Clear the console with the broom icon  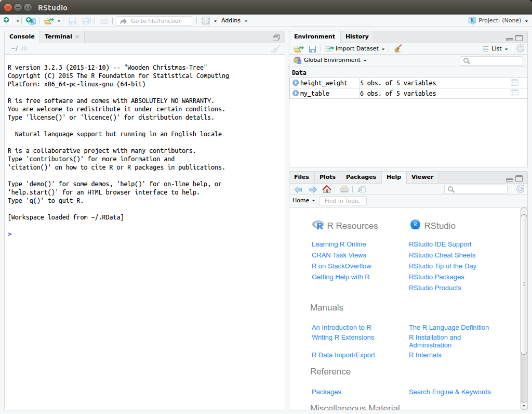275,49
